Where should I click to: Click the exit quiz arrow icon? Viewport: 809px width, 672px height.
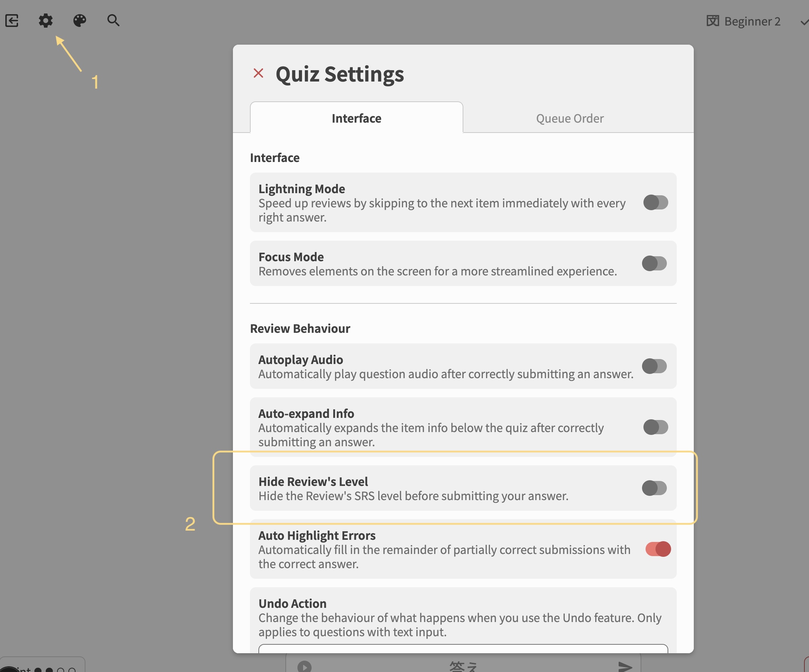click(x=12, y=21)
